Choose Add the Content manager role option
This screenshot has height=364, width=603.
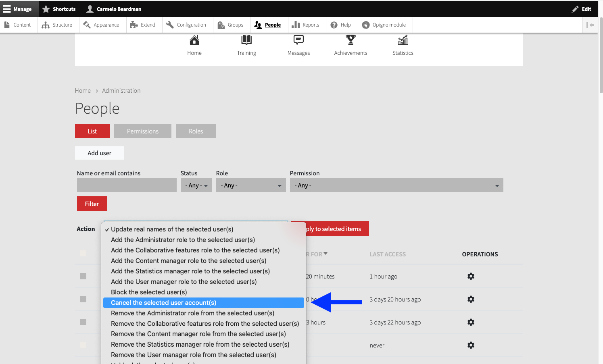(x=204, y=261)
